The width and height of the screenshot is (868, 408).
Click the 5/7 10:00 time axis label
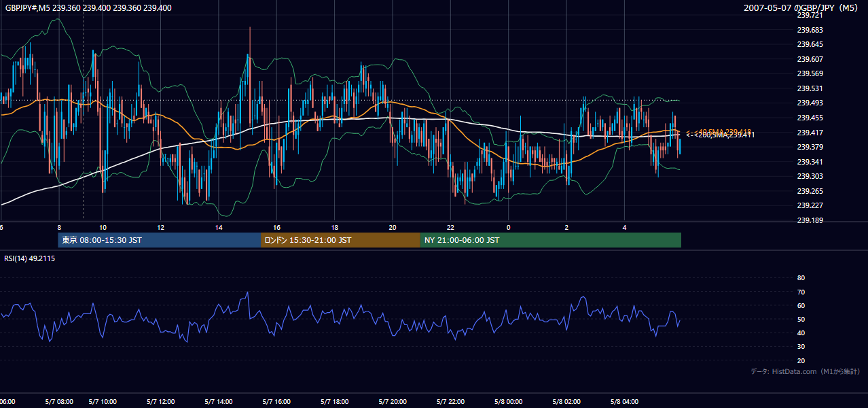(103, 401)
